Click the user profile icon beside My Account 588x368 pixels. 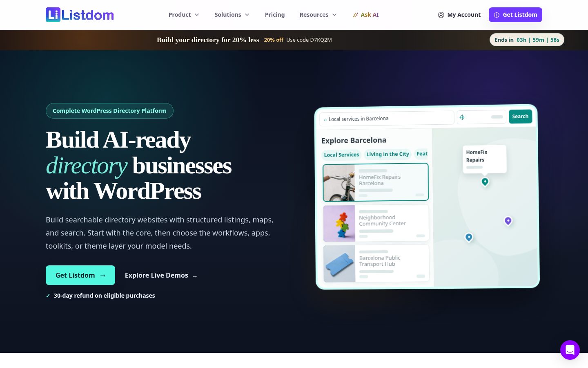click(441, 15)
